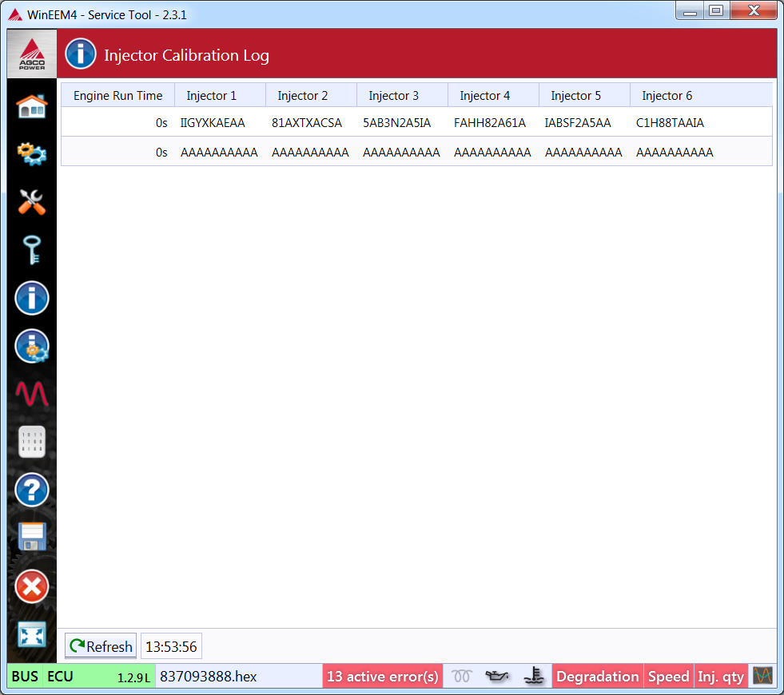Viewport: 784px width, 695px height.
Task: Click the floppy disk save icon
Action: [32, 538]
